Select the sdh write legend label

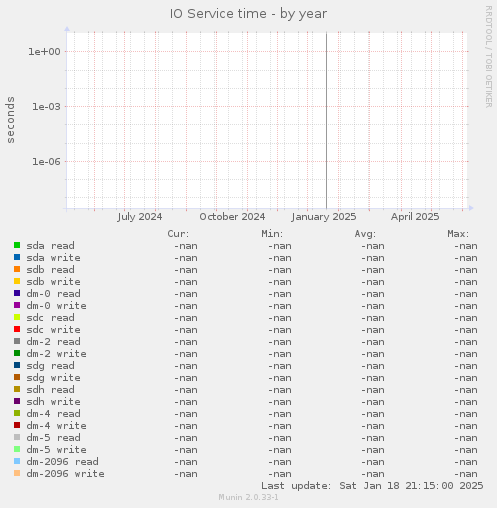click(53, 402)
